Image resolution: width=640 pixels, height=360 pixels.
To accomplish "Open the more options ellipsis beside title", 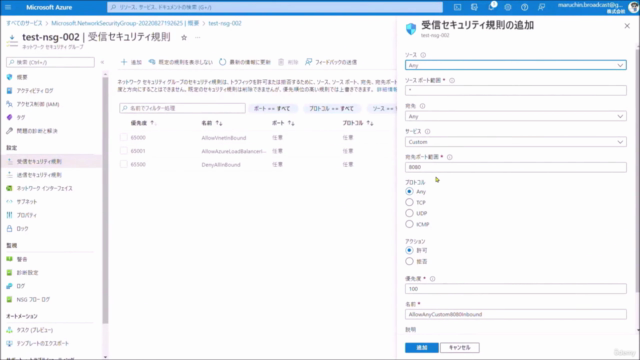I will click(198, 38).
